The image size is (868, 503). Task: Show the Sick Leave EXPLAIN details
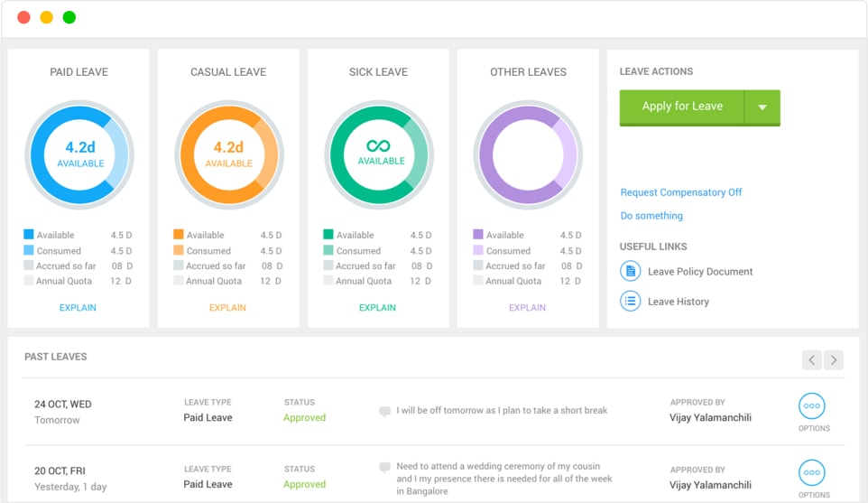coord(378,308)
